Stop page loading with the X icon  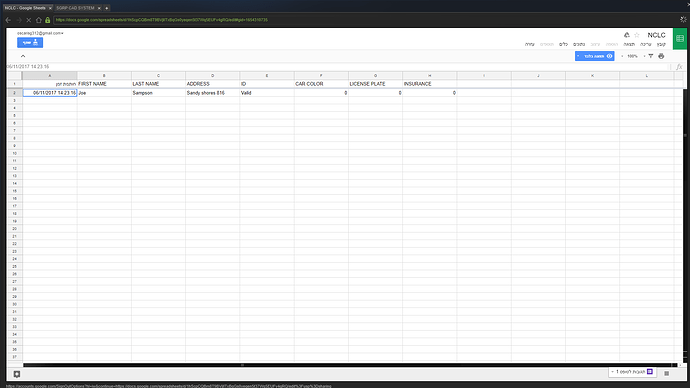tap(29, 20)
